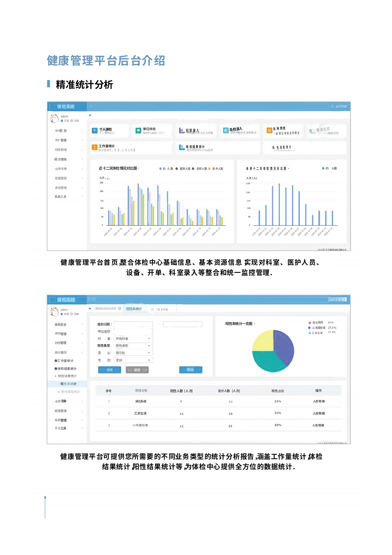
Task: Select 工作量统计 in the 阳性率统计 page sidebar
Action: pos(64,361)
